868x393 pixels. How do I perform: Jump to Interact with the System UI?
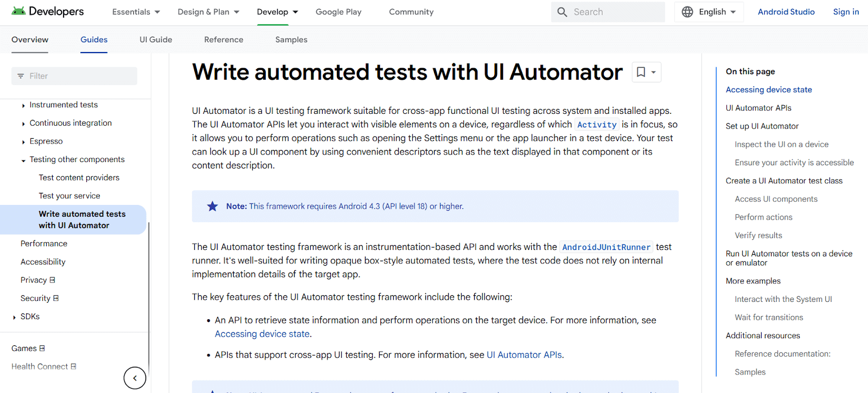[783, 299]
